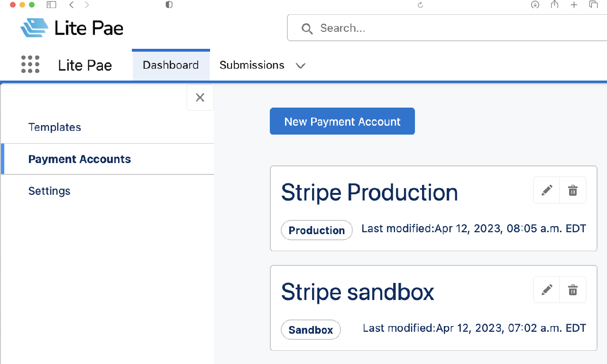
Task: Select Payment Accounts in the sidebar
Action: coord(107,159)
